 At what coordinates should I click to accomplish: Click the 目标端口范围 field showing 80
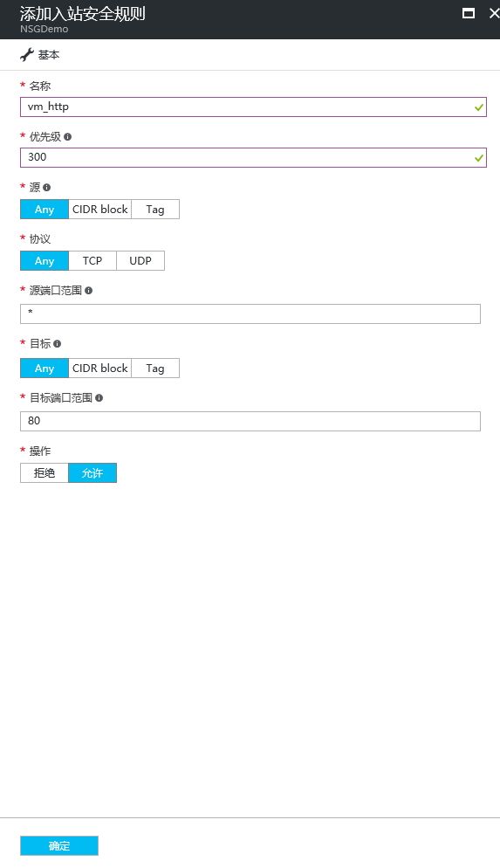point(250,421)
